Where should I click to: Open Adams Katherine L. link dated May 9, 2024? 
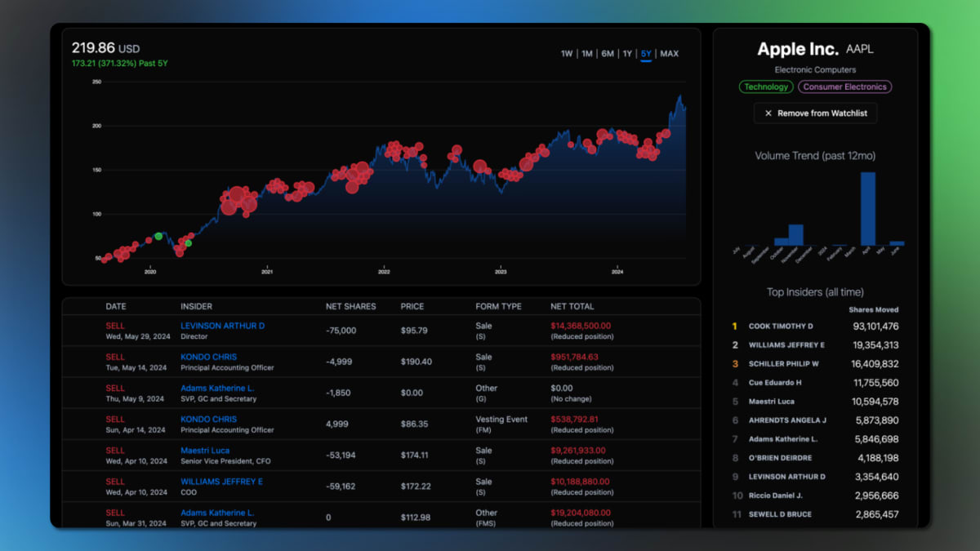point(217,388)
